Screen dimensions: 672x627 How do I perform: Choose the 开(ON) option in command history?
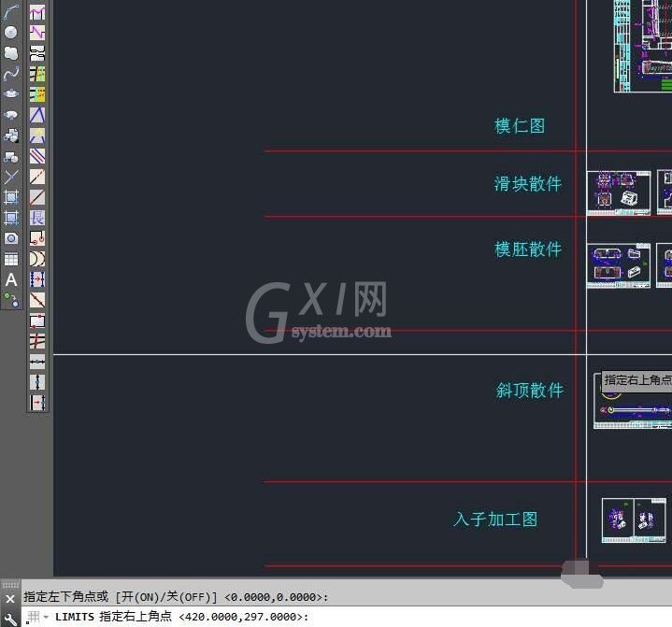[140, 596]
